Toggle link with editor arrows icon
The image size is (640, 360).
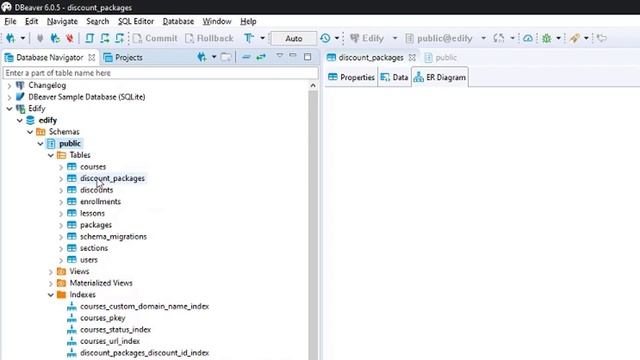pyautogui.click(x=261, y=57)
